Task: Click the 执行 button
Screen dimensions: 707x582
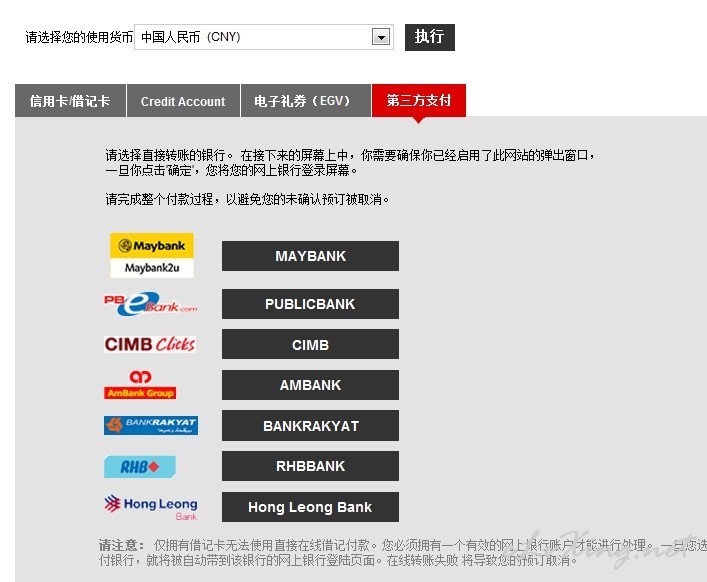Action: point(430,37)
